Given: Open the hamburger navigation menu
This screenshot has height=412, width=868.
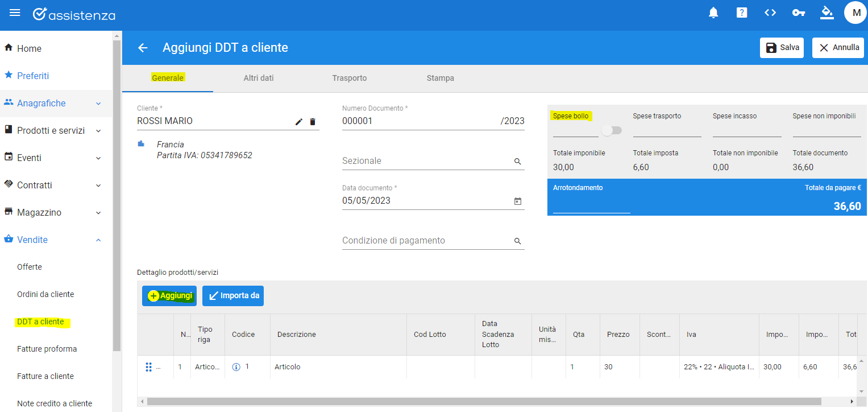Looking at the screenshot, I should click(x=15, y=13).
